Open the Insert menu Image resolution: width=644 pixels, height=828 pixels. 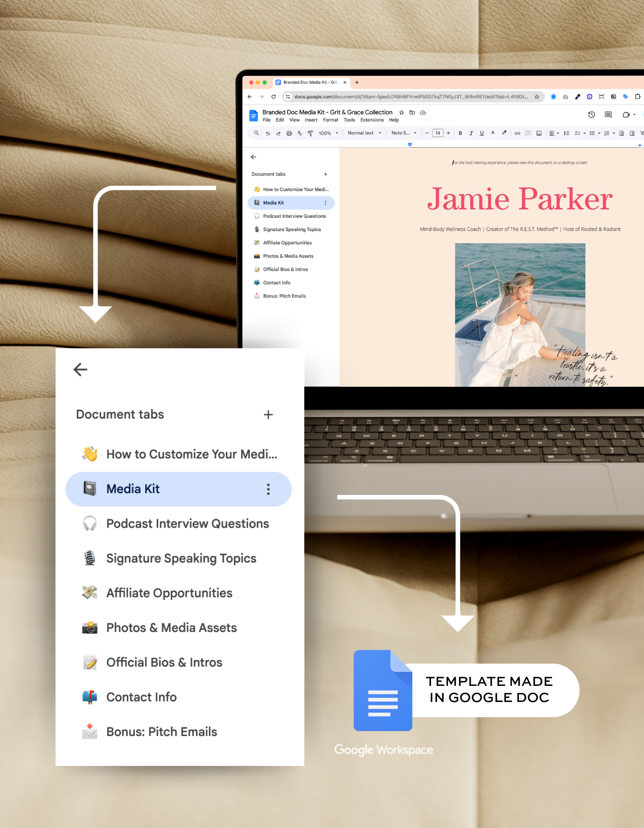pos(311,120)
